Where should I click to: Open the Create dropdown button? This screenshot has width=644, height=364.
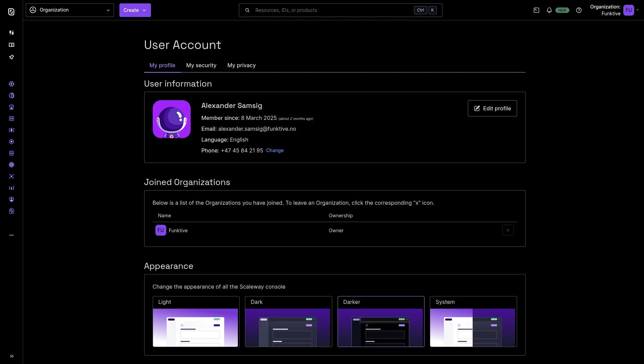pos(135,10)
